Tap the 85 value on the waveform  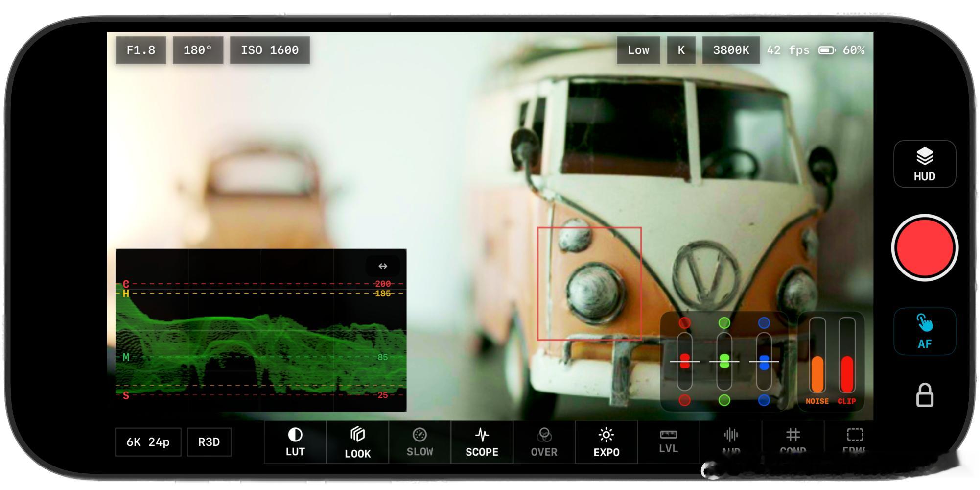click(383, 357)
